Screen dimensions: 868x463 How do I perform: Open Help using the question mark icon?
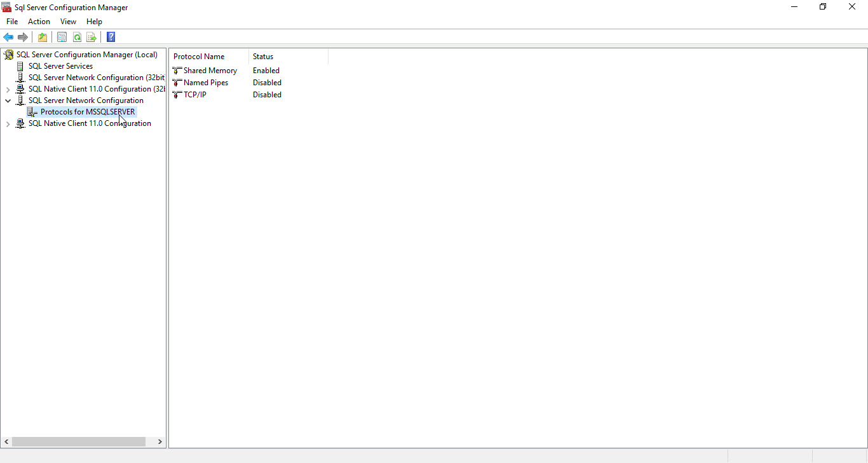[x=111, y=37]
